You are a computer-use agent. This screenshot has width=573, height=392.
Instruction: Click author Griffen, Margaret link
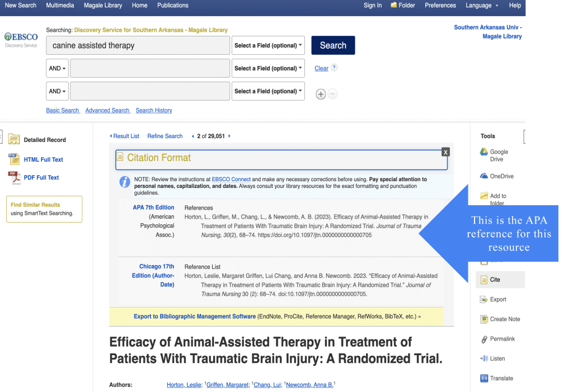click(227, 385)
